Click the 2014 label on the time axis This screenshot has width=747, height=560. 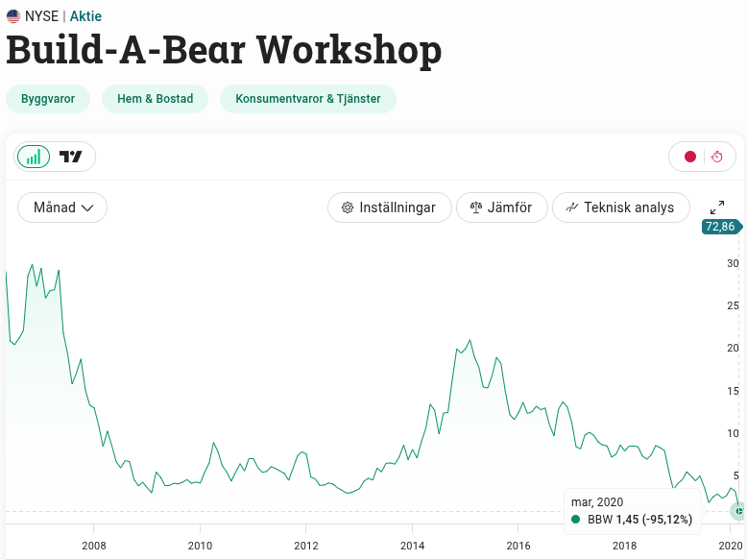tap(412, 546)
